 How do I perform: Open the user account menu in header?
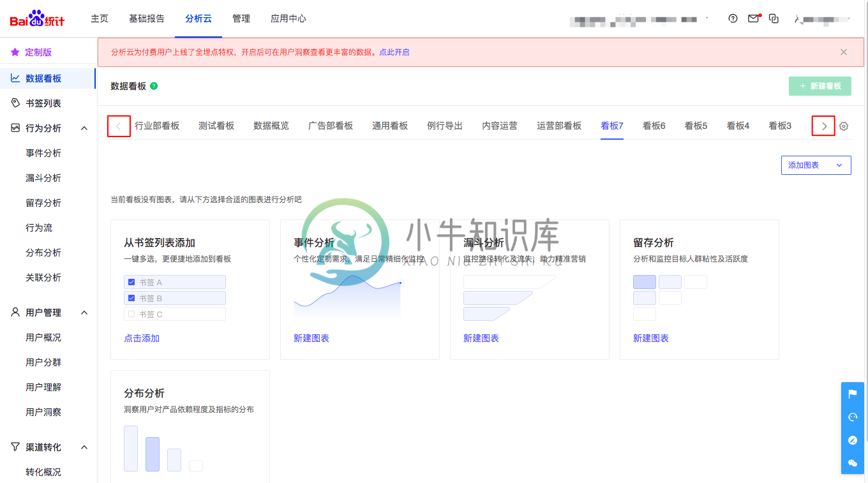(823, 19)
